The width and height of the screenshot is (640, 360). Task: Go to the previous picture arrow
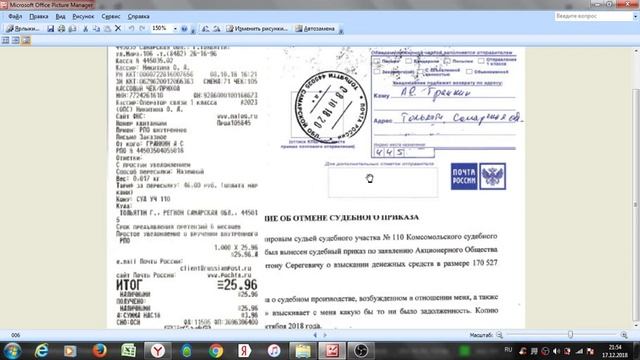(x=315, y=335)
